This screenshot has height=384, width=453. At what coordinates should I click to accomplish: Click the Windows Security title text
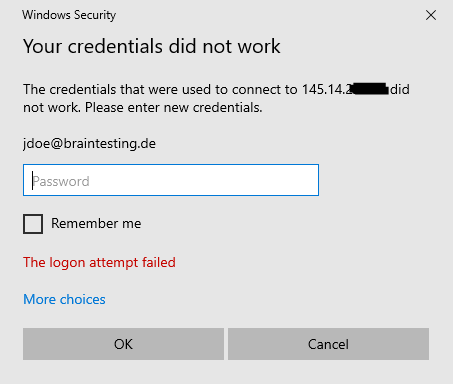click(69, 15)
